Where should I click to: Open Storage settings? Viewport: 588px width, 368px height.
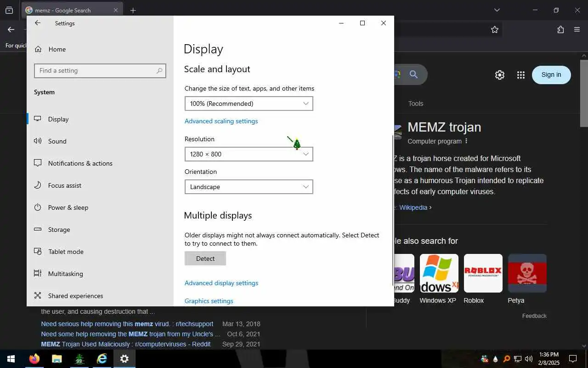[x=100, y=230]
